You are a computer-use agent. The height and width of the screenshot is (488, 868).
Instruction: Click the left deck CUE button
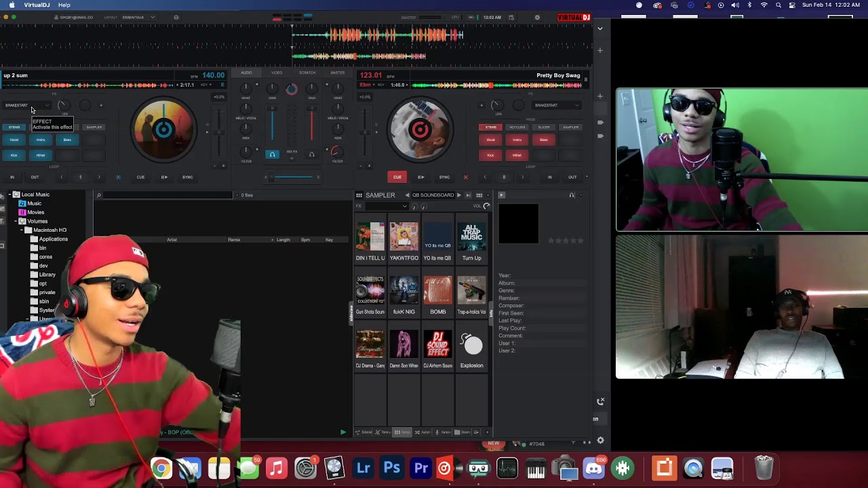pyautogui.click(x=140, y=177)
